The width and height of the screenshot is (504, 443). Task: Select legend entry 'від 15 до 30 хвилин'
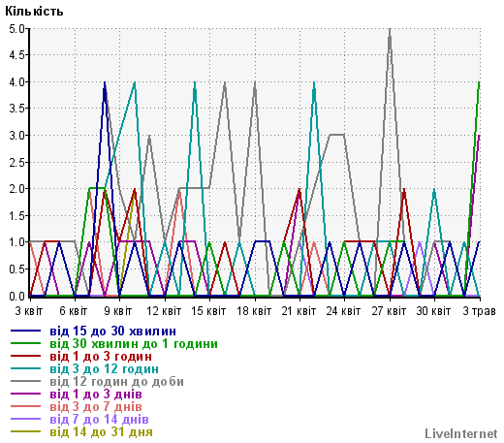(x=112, y=332)
